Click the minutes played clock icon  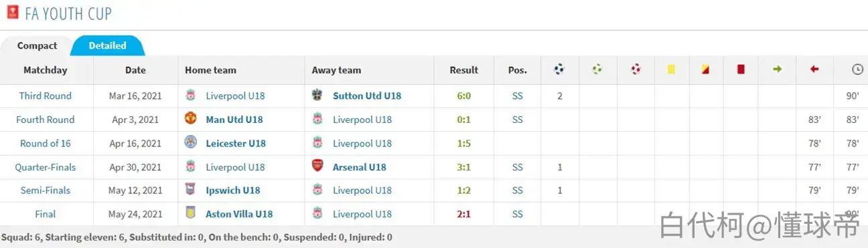857,70
